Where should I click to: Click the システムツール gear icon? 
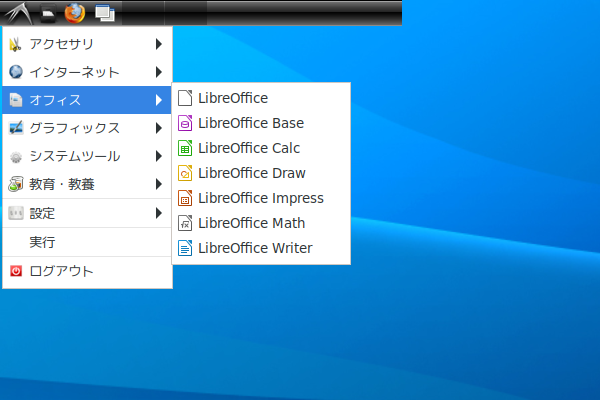pos(16,156)
